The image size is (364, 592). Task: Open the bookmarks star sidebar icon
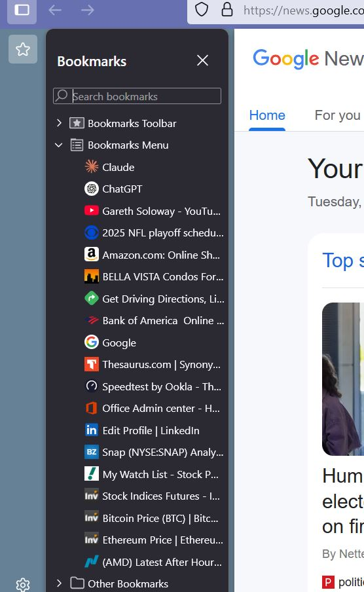point(23,49)
